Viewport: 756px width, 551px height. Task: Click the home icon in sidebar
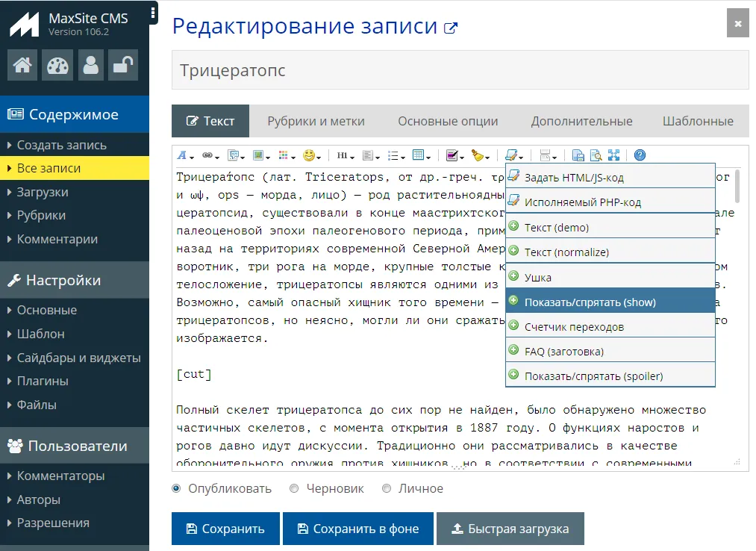[x=22, y=66]
